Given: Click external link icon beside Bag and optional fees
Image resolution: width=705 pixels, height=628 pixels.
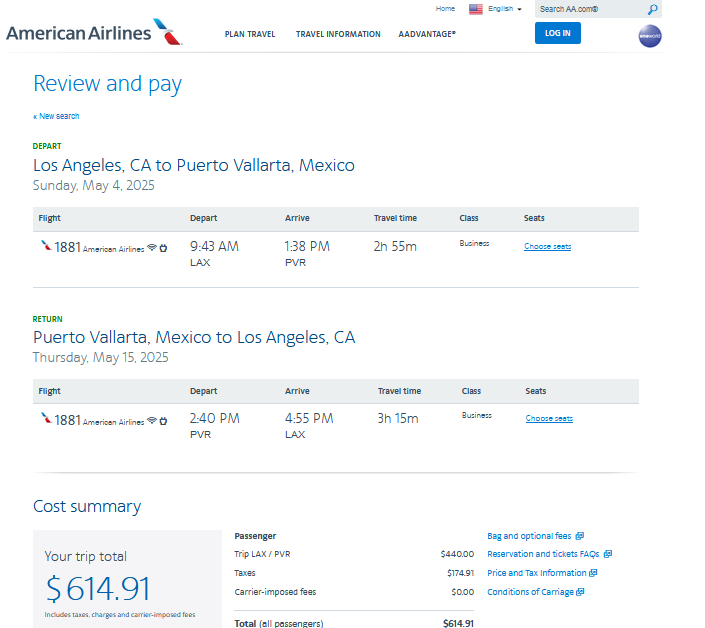Looking at the screenshot, I should (x=580, y=536).
